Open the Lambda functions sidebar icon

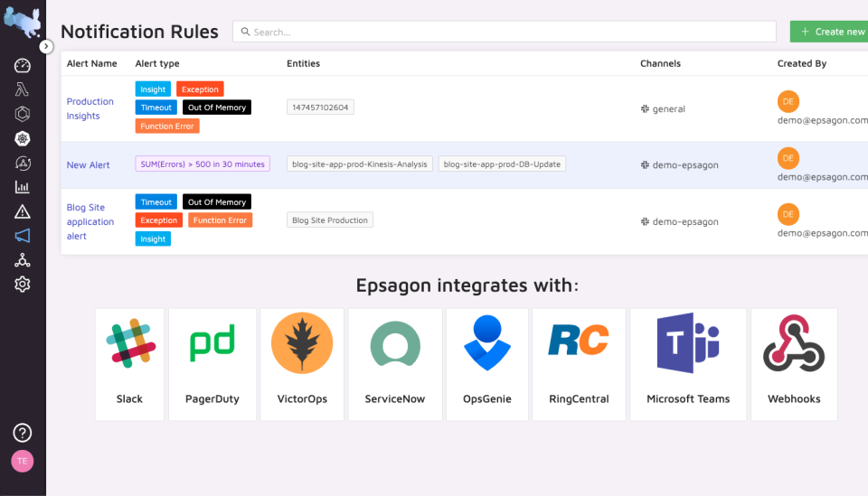23,89
